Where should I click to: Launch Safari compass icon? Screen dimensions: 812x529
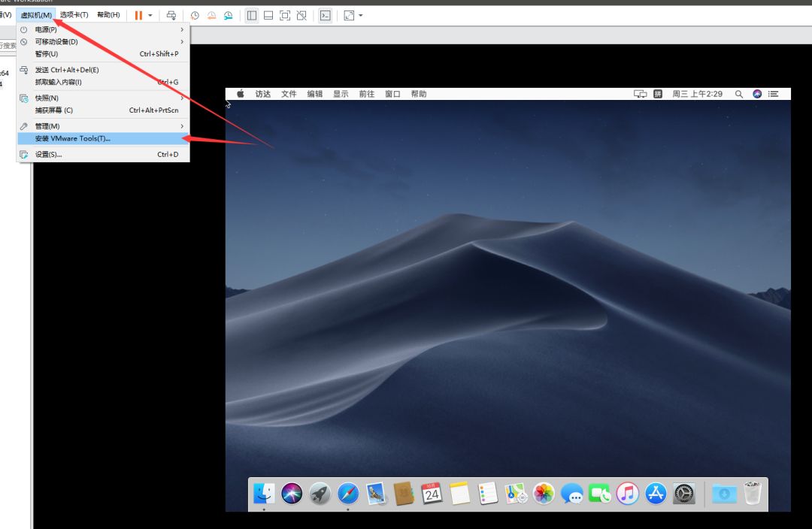click(348, 493)
